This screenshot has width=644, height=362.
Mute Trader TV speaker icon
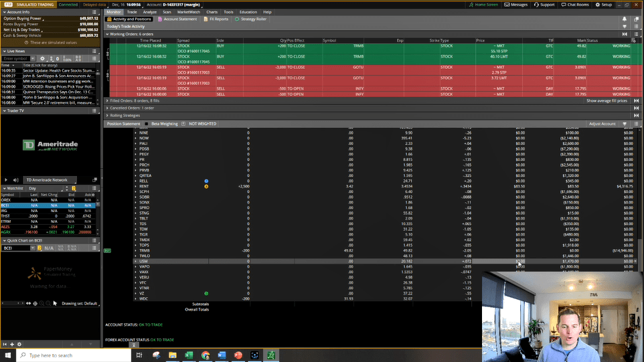(x=15, y=180)
